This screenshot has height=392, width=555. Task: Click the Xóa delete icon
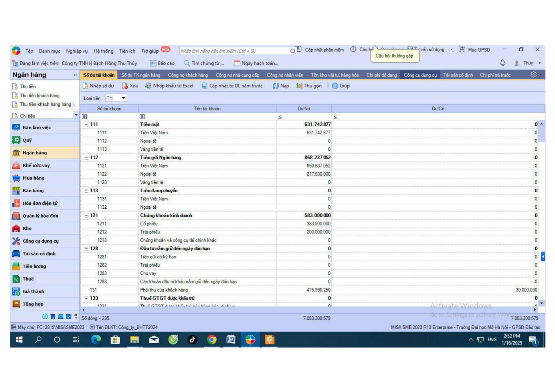point(125,86)
